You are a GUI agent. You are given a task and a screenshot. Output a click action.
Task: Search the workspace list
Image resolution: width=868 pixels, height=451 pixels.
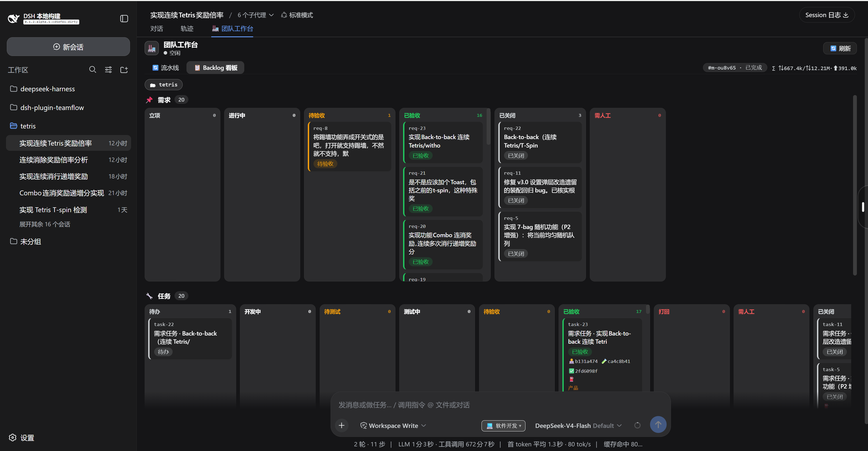point(93,70)
